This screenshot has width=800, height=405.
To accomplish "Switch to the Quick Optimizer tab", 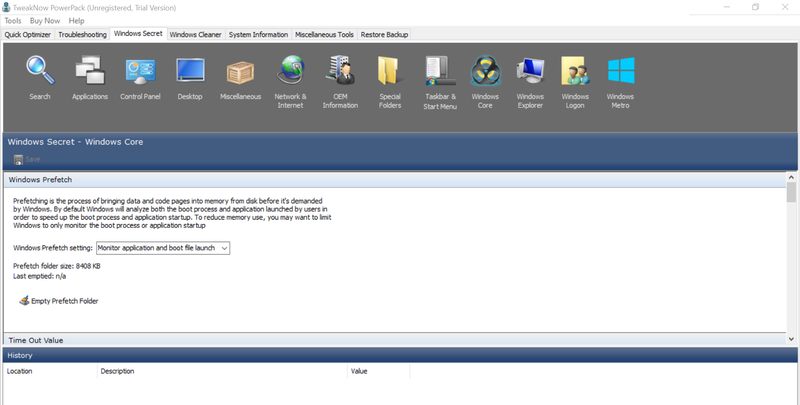I will (x=28, y=35).
